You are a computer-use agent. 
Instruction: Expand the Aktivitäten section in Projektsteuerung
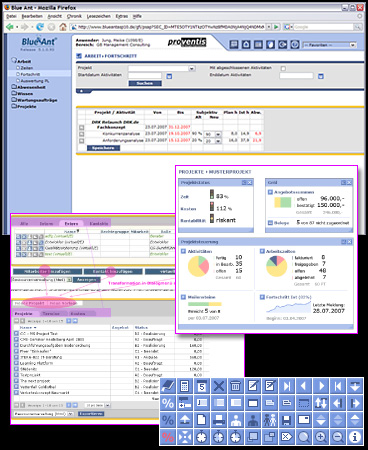click(183, 251)
